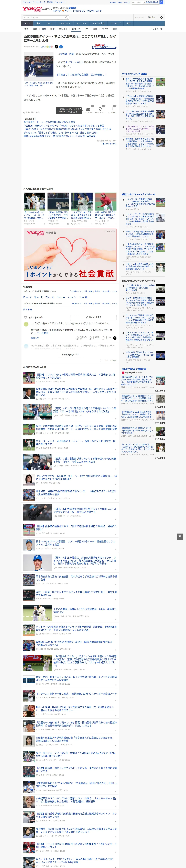Click the コメントを書く button
Screen dimensions: 186x868
tap(93, 317)
